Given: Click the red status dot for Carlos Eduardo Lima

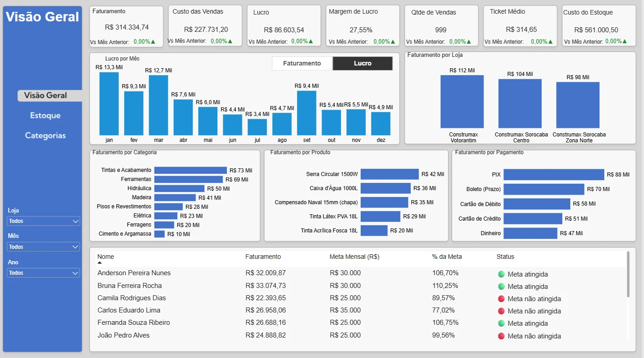Looking at the screenshot, I should pos(501,311).
